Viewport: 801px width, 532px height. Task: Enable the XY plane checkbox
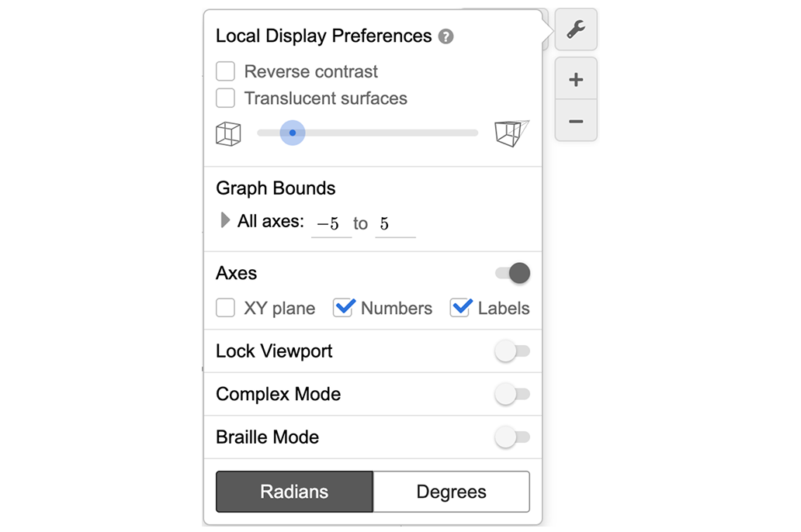226,309
